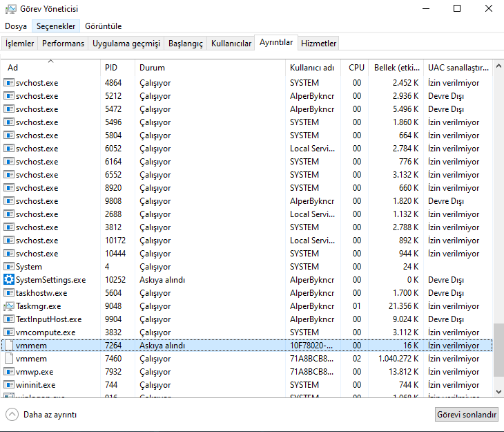Switch to the Performans tab

tap(63, 43)
